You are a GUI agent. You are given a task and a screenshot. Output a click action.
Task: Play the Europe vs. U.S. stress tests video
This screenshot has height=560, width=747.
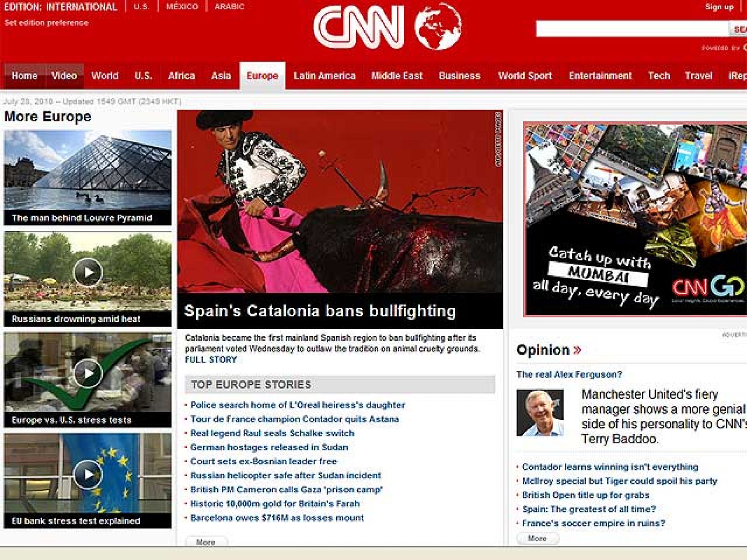pyautogui.click(x=89, y=373)
